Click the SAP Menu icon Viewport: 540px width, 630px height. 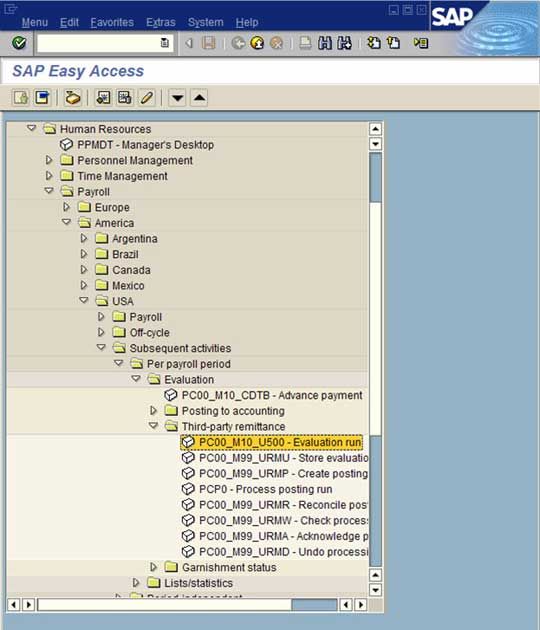coord(42,98)
